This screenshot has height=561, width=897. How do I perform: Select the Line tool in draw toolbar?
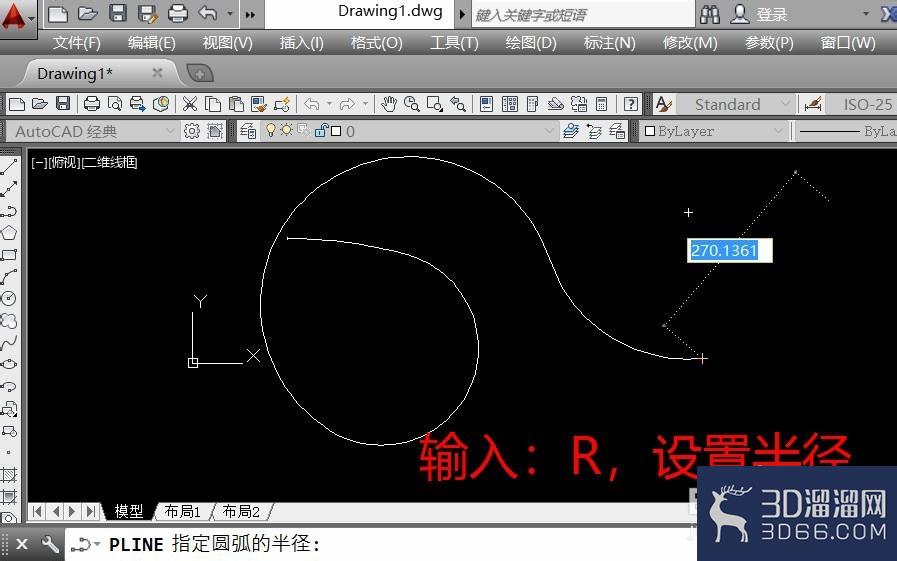coord(9,168)
